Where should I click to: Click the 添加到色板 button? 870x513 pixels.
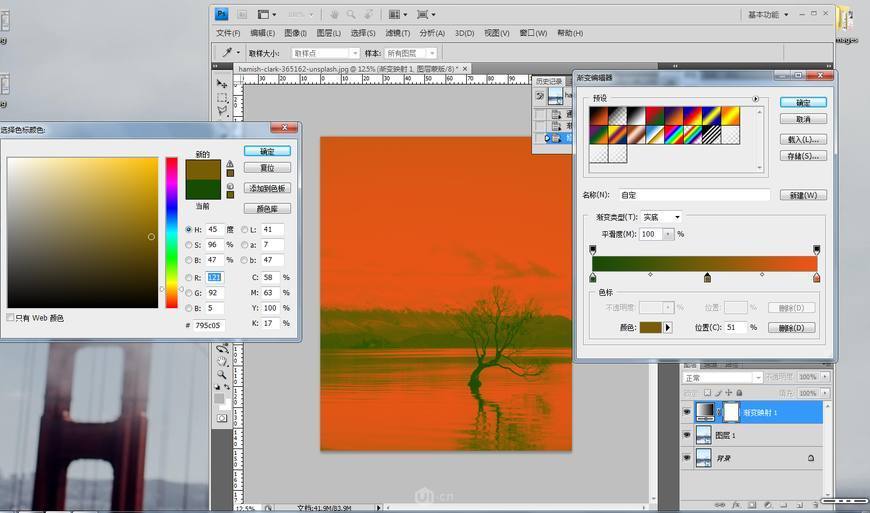(267, 188)
